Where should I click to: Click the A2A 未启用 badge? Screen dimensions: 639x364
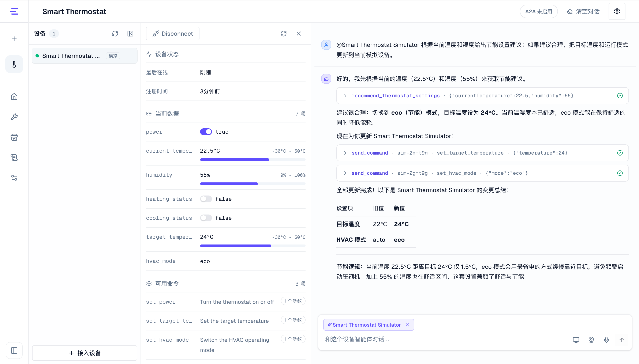pyautogui.click(x=539, y=11)
